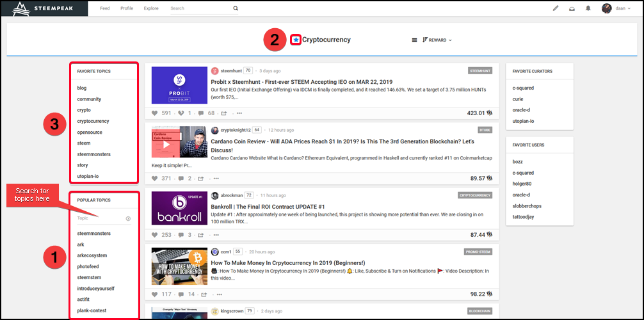Image resolution: width=644 pixels, height=320 pixels.
Task: Open the Profile menu item
Action: click(127, 8)
